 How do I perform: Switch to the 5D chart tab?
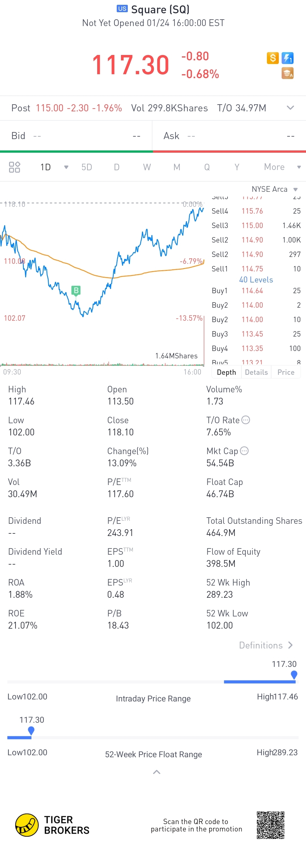click(x=87, y=167)
